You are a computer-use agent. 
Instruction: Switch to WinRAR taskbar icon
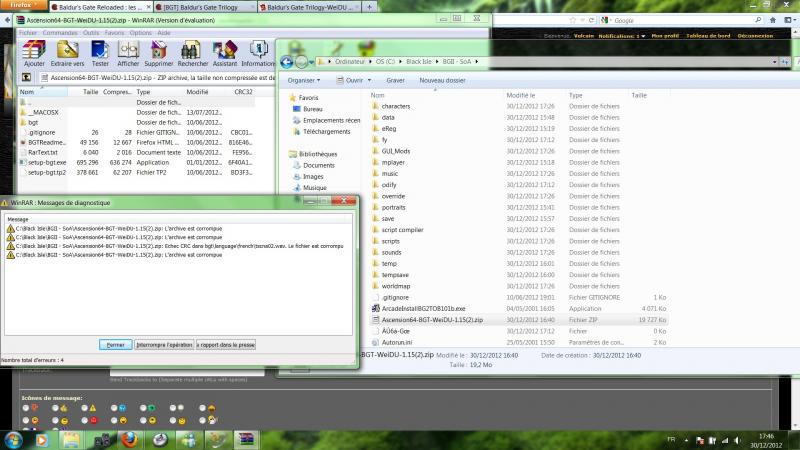click(246, 440)
